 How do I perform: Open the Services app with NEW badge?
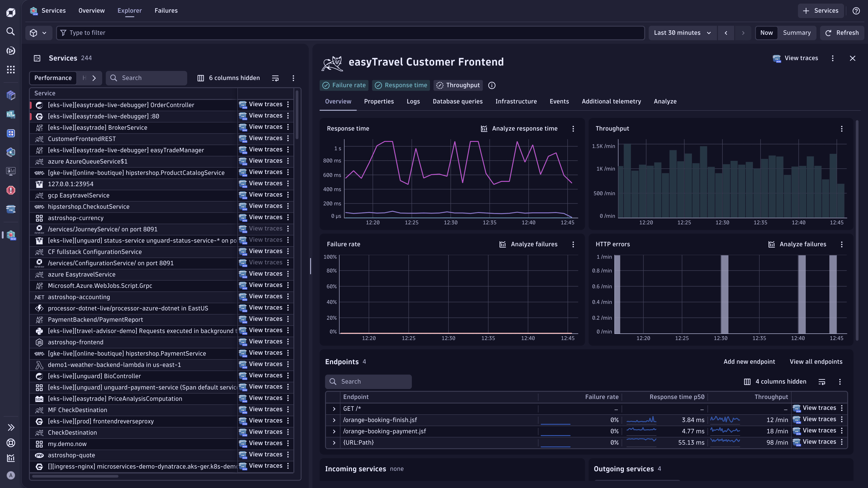[10, 235]
